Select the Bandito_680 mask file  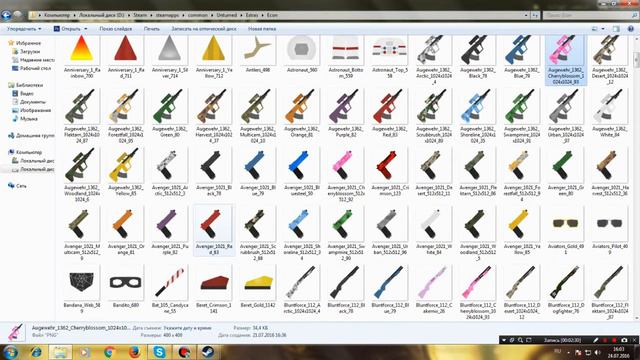126,287
